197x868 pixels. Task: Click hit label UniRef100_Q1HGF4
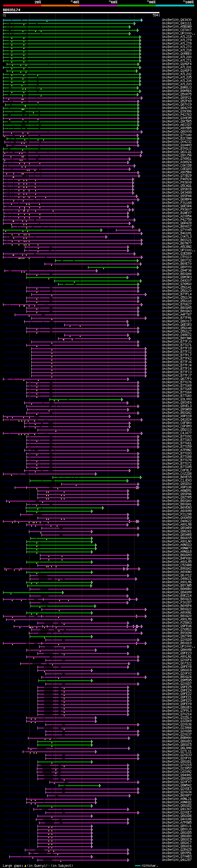(x=177, y=64)
